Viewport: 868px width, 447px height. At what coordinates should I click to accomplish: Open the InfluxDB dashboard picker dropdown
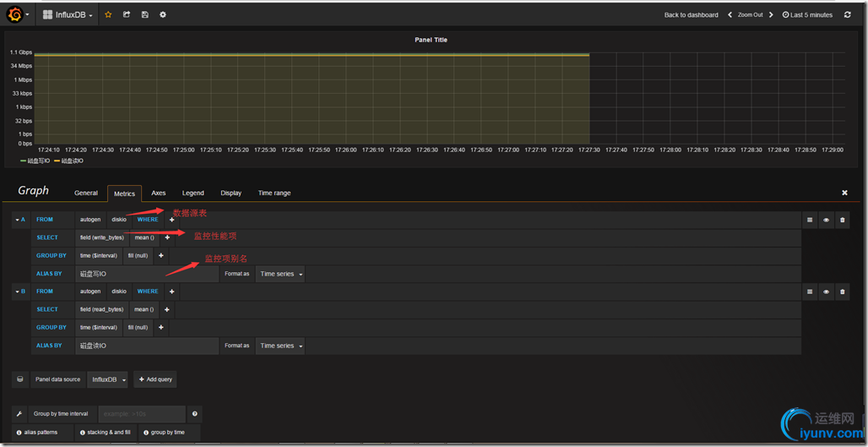click(x=68, y=15)
